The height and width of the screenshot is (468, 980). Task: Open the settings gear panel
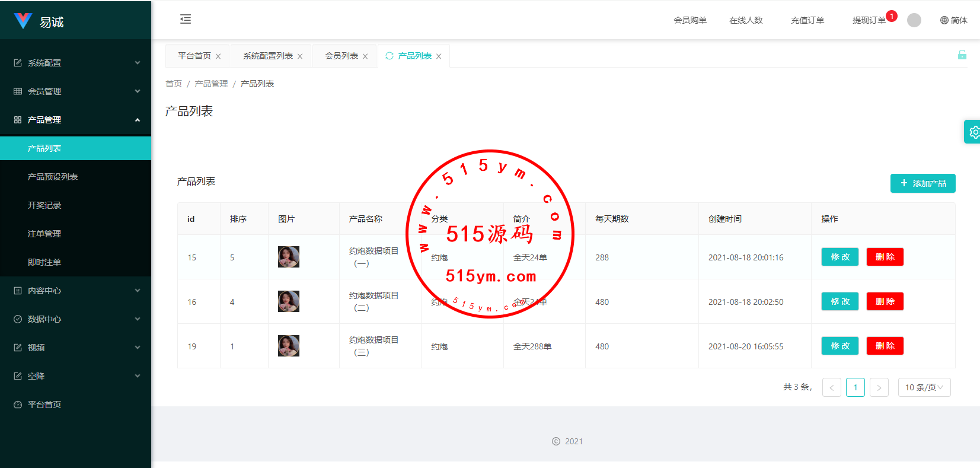point(973,132)
